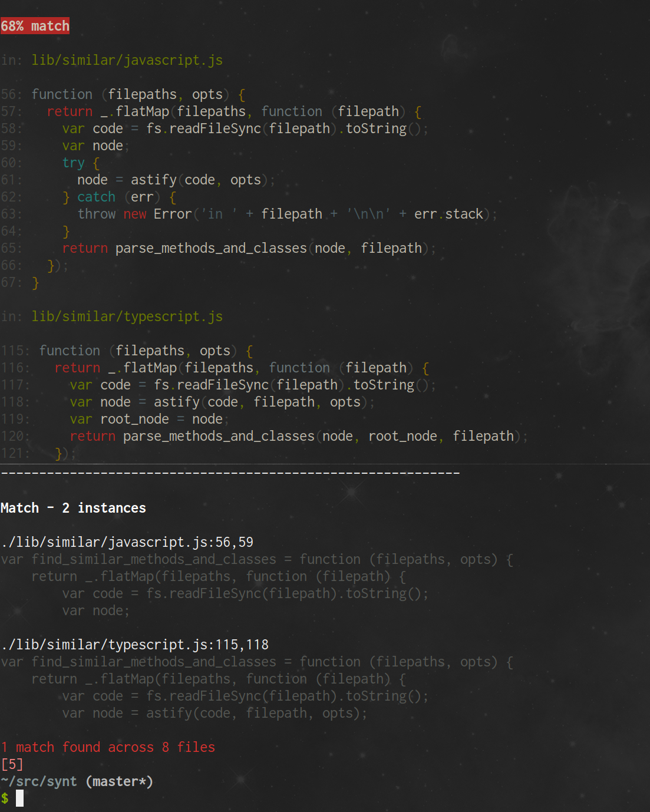
Task: Click 'fs.readFileSync(filepath).toString()' on line 58
Action: click(284, 128)
